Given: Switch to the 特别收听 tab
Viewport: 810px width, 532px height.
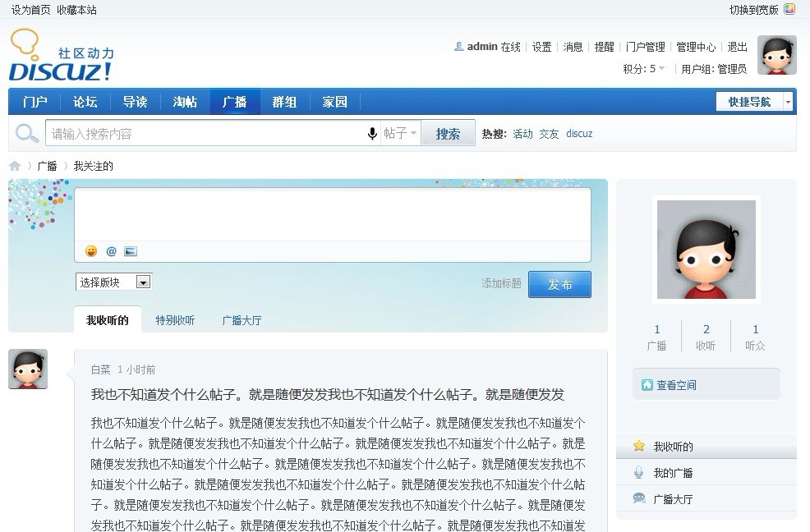Looking at the screenshot, I should 175,320.
